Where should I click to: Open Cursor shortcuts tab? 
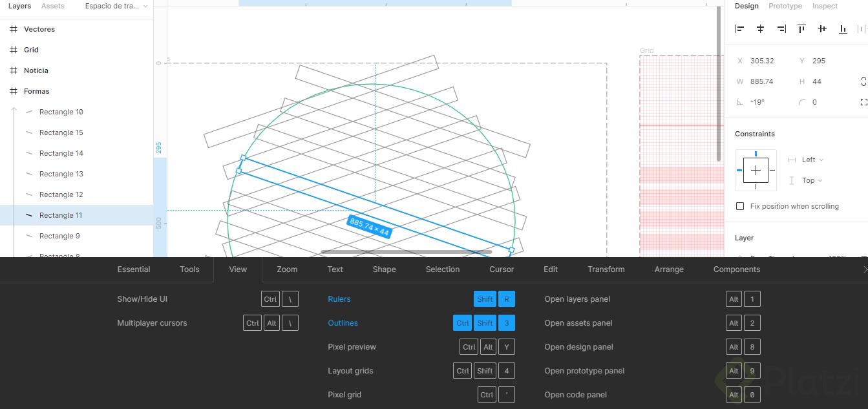tap(502, 269)
